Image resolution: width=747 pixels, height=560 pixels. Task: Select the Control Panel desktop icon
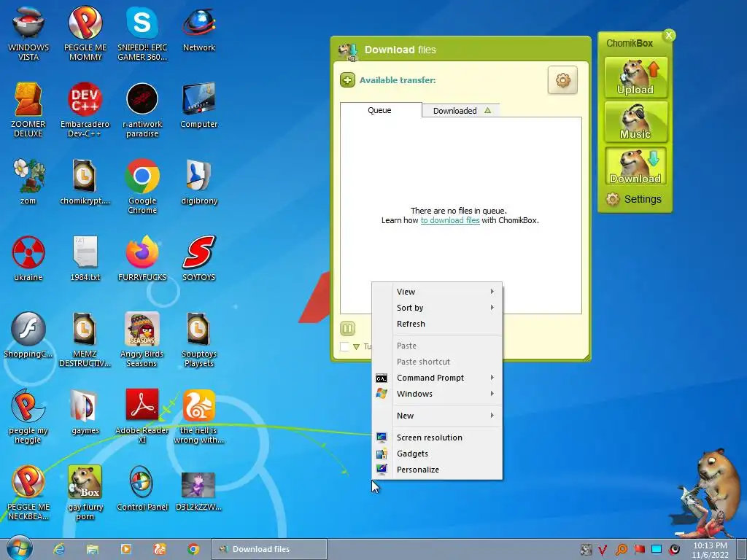tap(142, 488)
